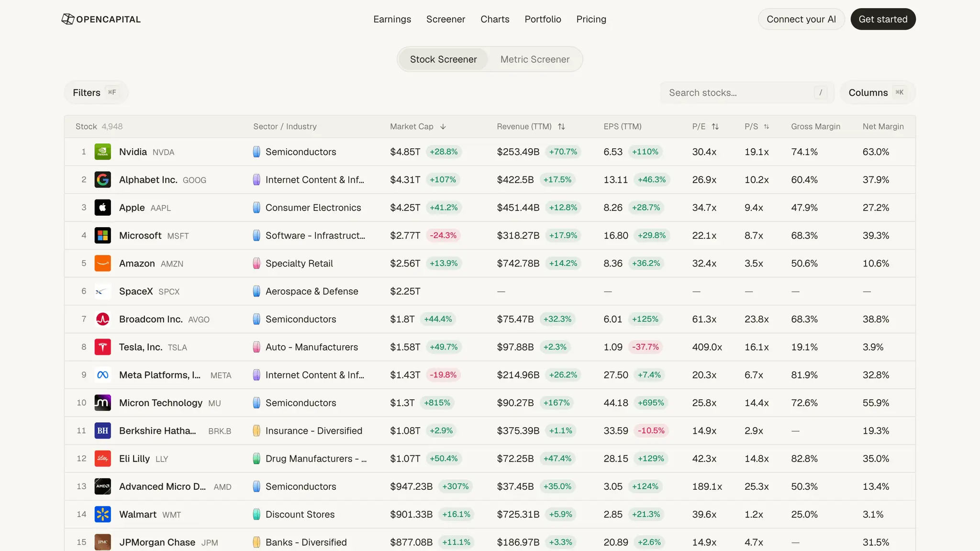Open the Screener nav item

(x=445, y=19)
